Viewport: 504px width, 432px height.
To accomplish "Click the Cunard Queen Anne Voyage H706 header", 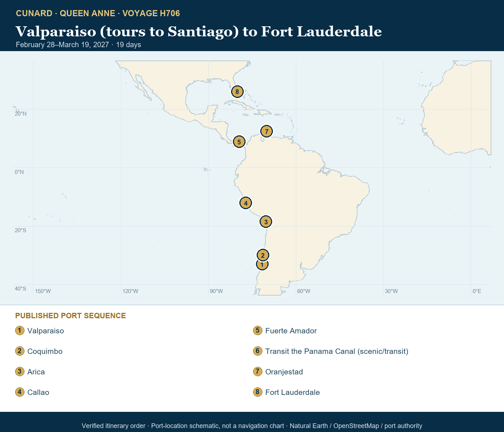I will 98,13.
